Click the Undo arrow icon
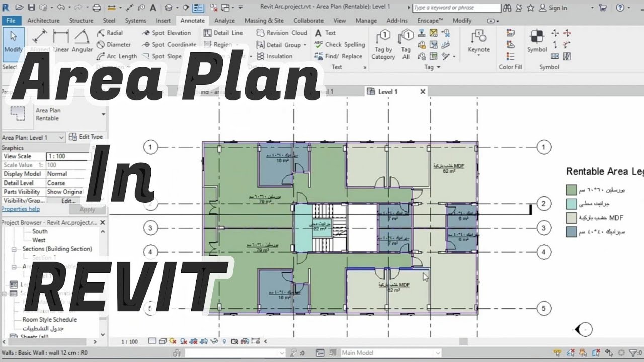The height and width of the screenshot is (362, 644). tap(61, 8)
